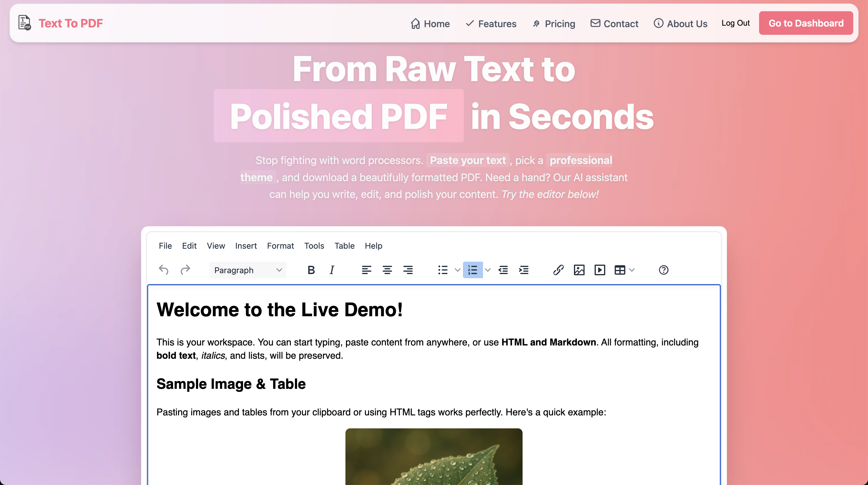
Task: Click the leaf sample image in editor
Action: pos(434,456)
